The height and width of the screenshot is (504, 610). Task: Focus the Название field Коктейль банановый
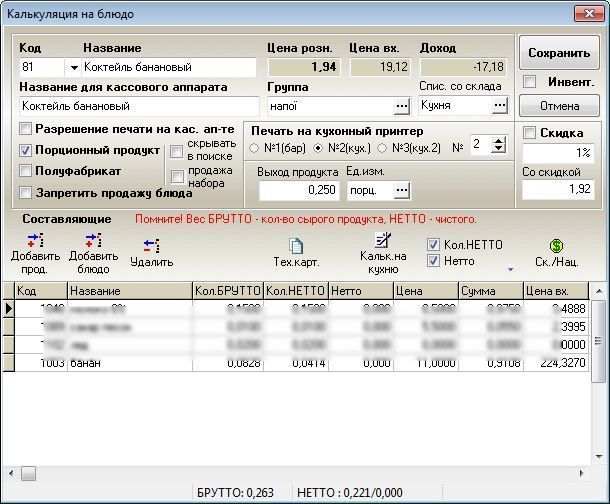(x=169, y=67)
